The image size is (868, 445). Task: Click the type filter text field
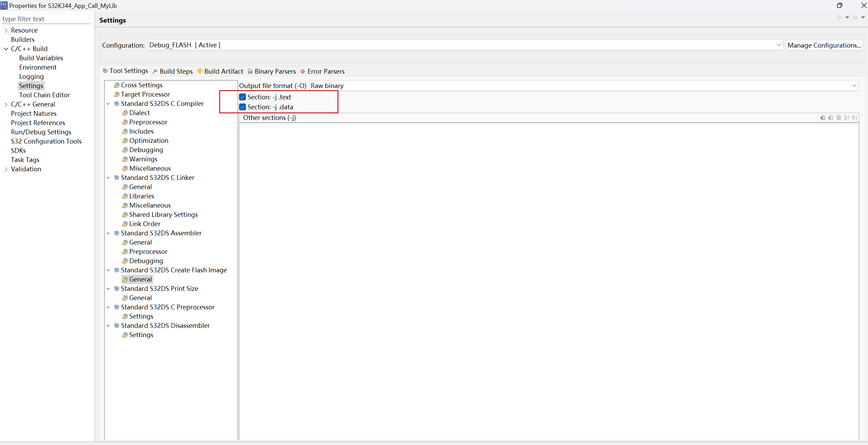tap(46, 19)
